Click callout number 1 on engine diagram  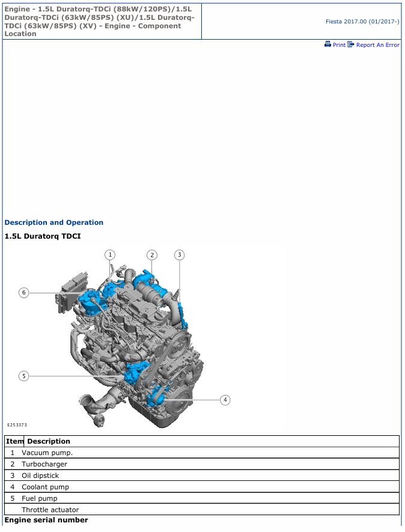(110, 255)
